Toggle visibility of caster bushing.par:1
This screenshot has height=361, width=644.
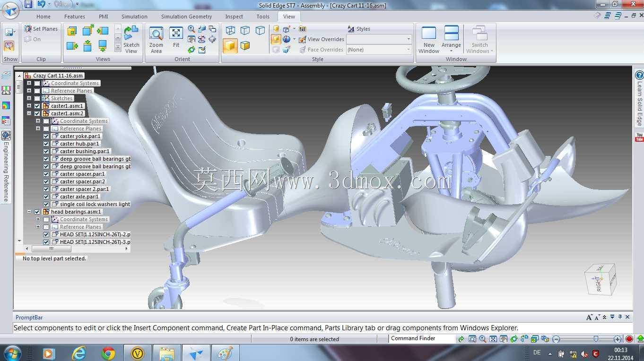click(46, 151)
